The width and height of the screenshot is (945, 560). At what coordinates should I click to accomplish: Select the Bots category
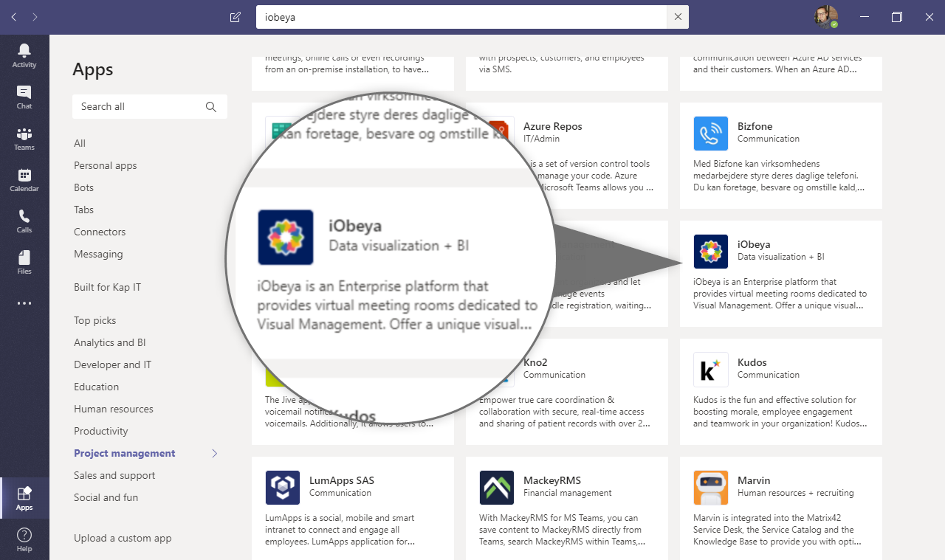[x=83, y=187]
